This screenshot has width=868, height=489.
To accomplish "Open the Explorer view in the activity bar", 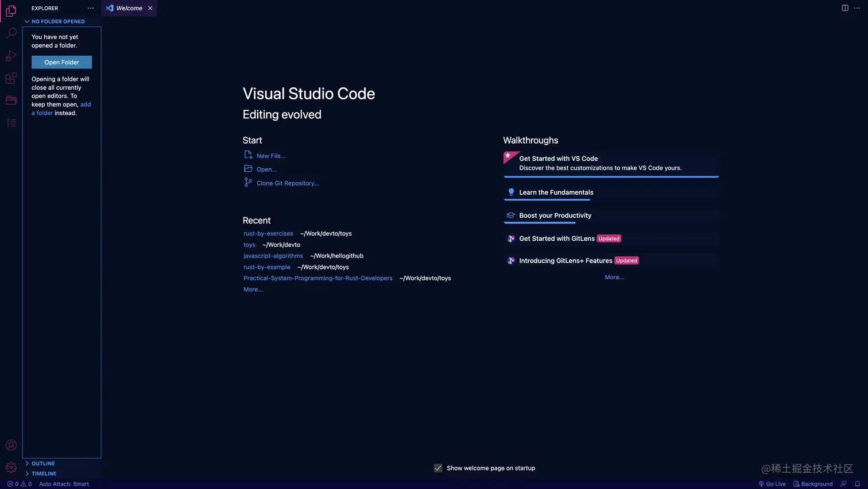I will pyautogui.click(x=11, y=11).
